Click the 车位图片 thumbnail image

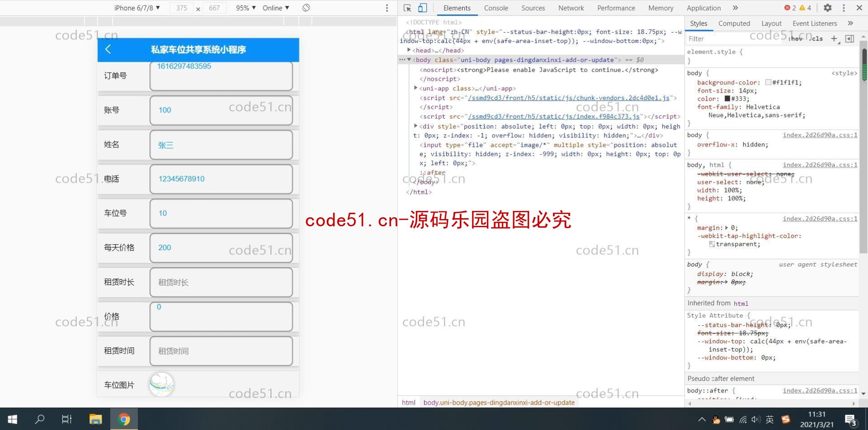tap(161, 384)
